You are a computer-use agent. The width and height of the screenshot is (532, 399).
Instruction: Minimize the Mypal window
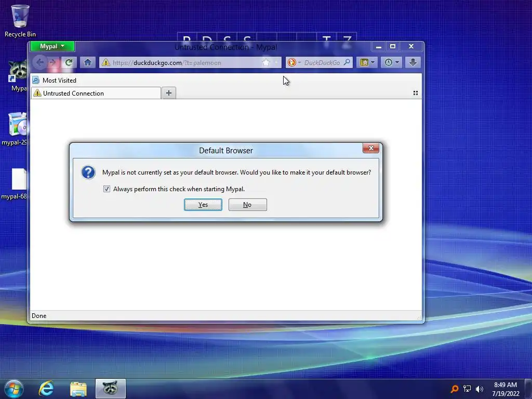click(378, 46)
